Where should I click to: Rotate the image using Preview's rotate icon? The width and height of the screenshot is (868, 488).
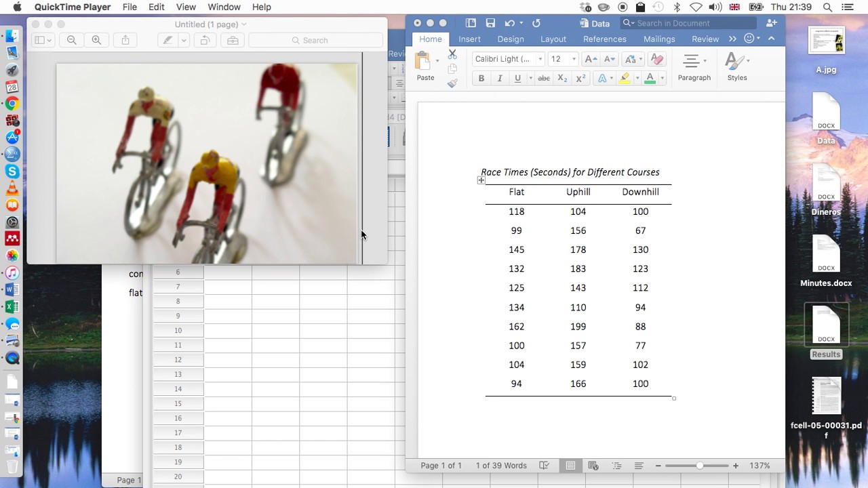pyautogui.click(x=204, y=40)
